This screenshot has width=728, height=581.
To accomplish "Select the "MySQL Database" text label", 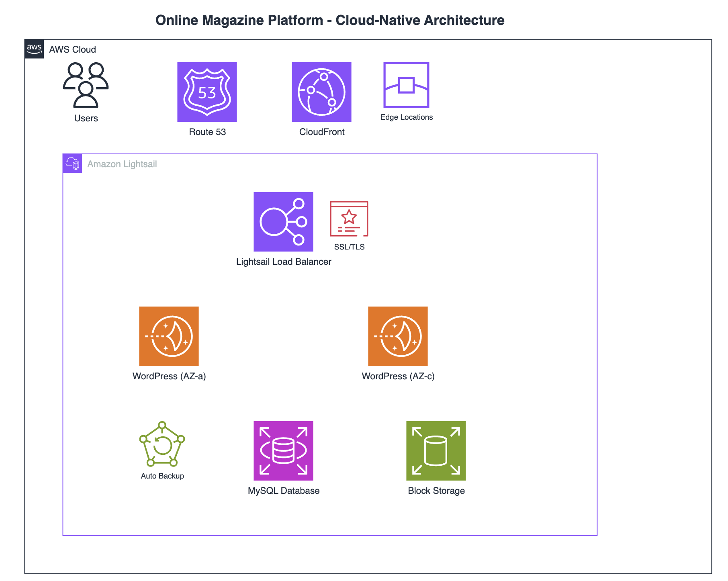I will [x=284, y=491].
